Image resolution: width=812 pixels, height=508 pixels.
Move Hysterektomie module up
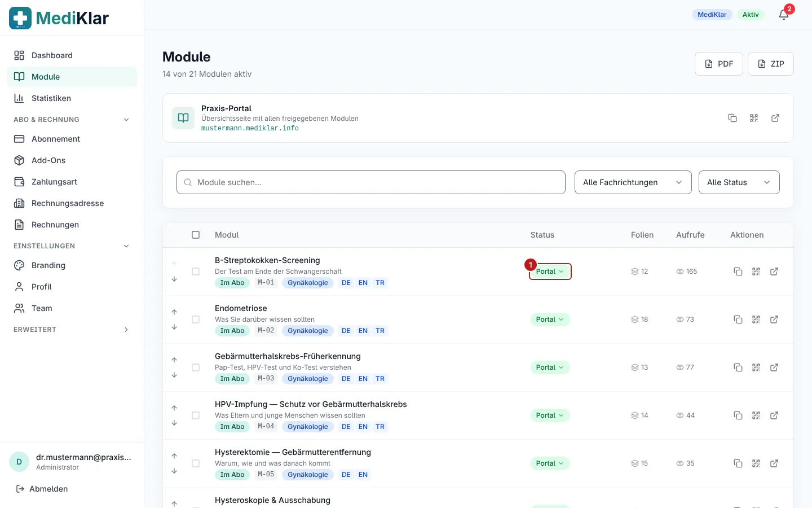[174, 456]
